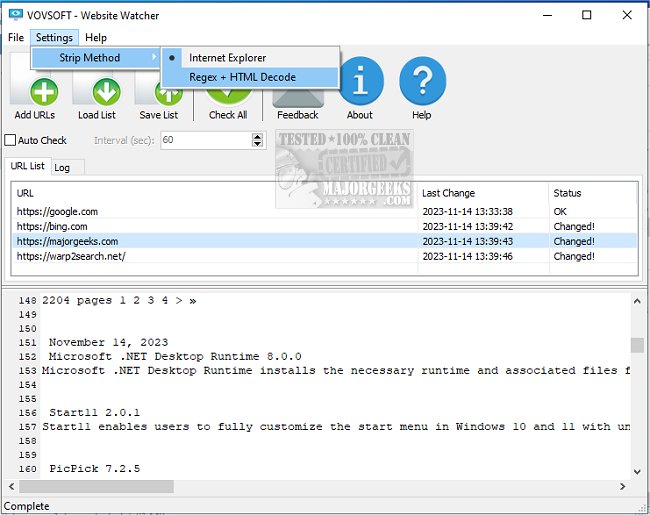The image size is (650, 515).
Task: Click the vertical scrollbar down arrow
Action: tap(637, 471)
